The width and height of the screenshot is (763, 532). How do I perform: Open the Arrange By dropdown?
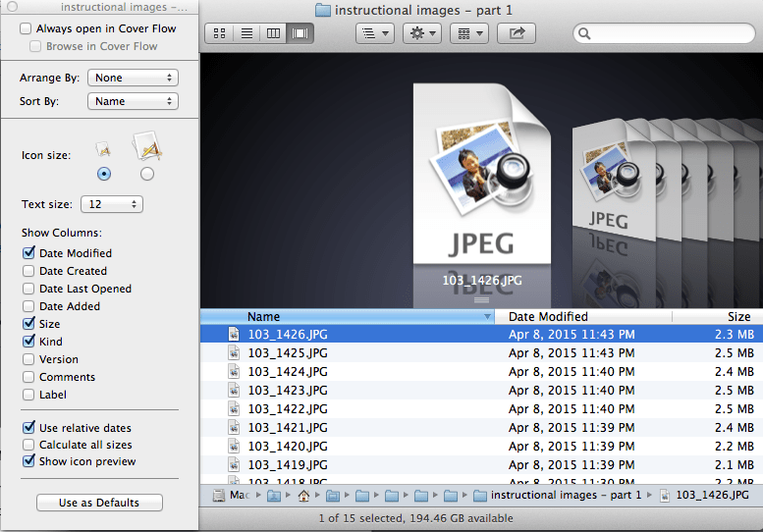[x=133, y=78]
